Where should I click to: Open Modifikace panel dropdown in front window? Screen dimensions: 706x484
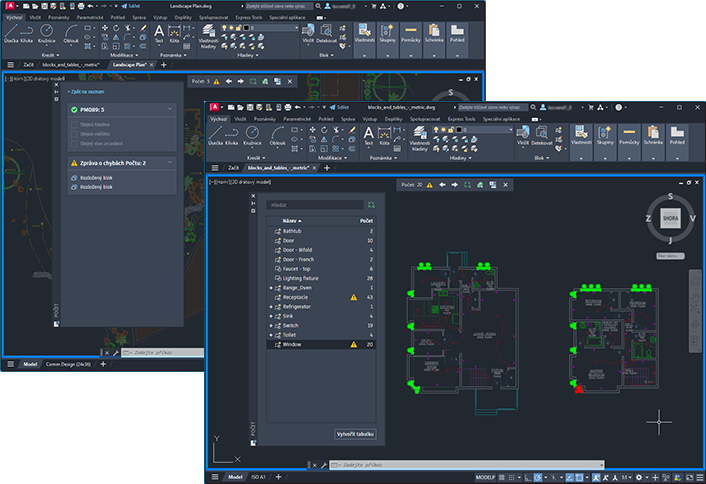click(x=332, y=158)
